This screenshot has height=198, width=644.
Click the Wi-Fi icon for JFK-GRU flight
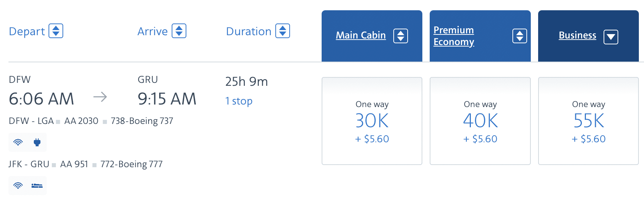(x=18, y=186)
